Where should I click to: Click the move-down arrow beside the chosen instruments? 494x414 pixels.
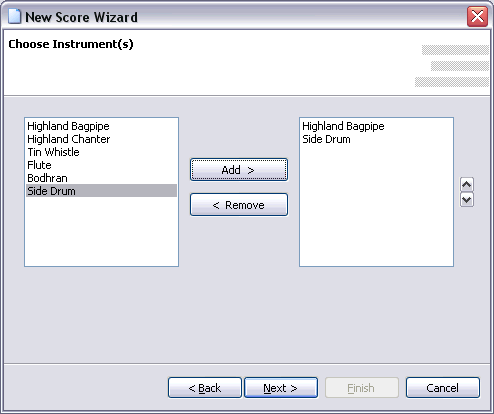tap(467, 200)
